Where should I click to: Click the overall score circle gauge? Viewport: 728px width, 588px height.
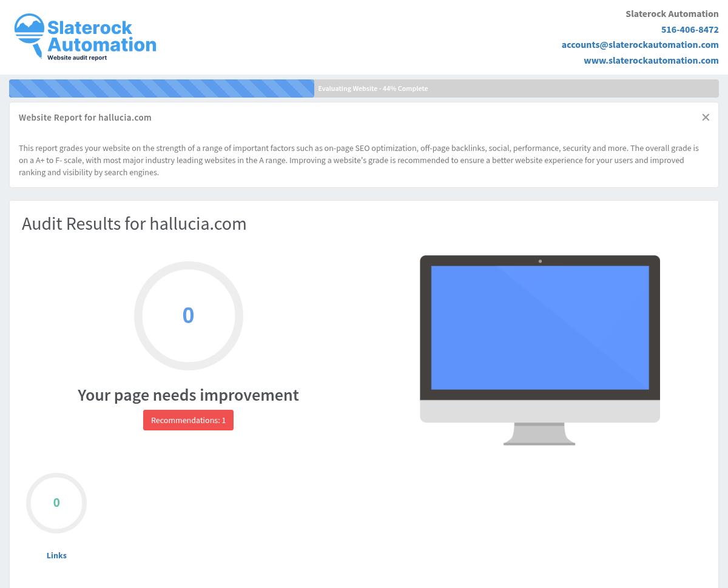point(189,316)
